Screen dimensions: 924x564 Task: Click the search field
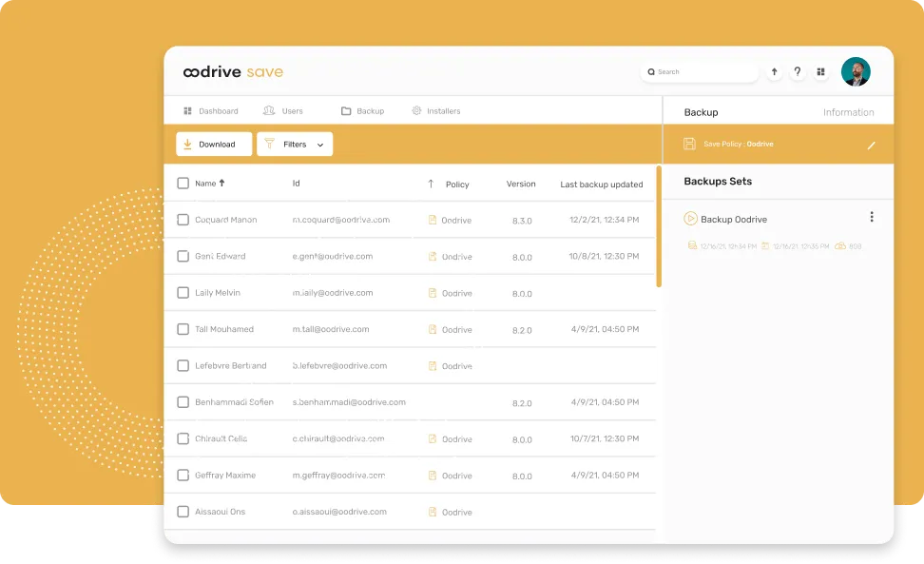[x=699, y=72]
